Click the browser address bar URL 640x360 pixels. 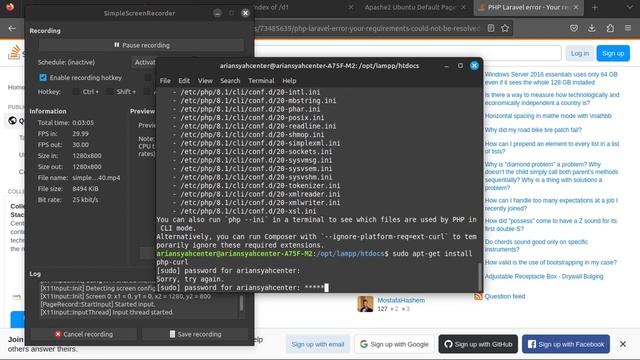coord(367,28)
